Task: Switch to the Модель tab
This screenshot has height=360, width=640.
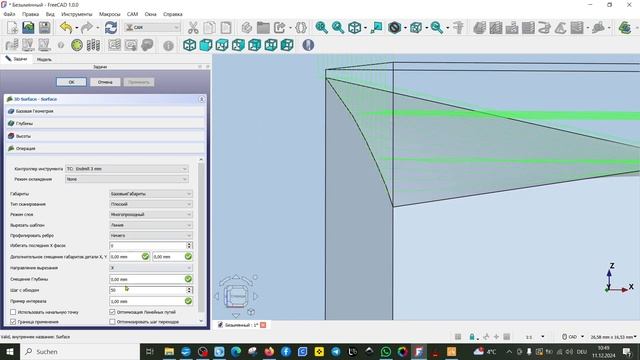Action: click(x=44, y=59)
